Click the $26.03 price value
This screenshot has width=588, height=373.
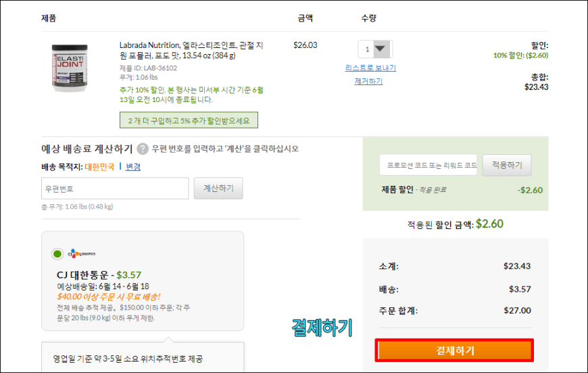pos(305,45)
